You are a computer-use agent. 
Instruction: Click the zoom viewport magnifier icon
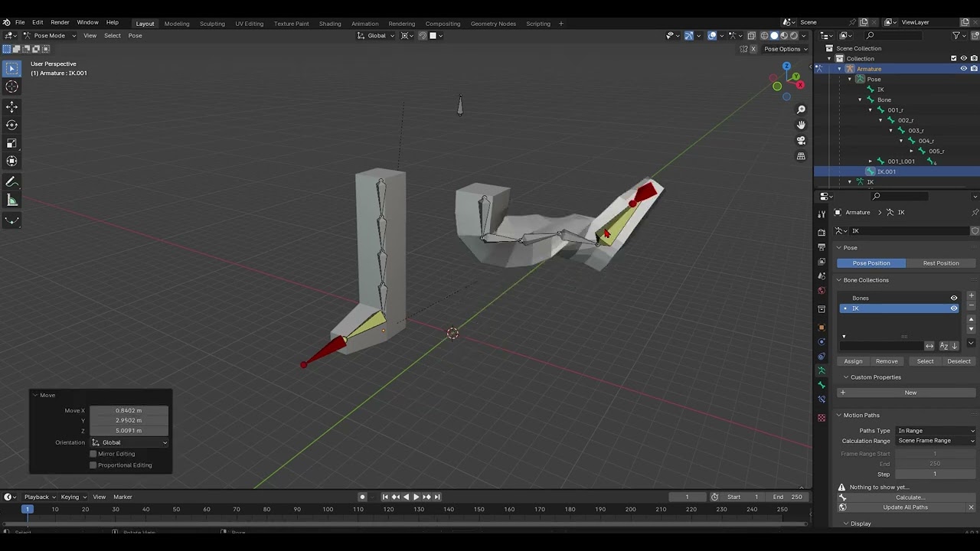[x=801, y=109]
